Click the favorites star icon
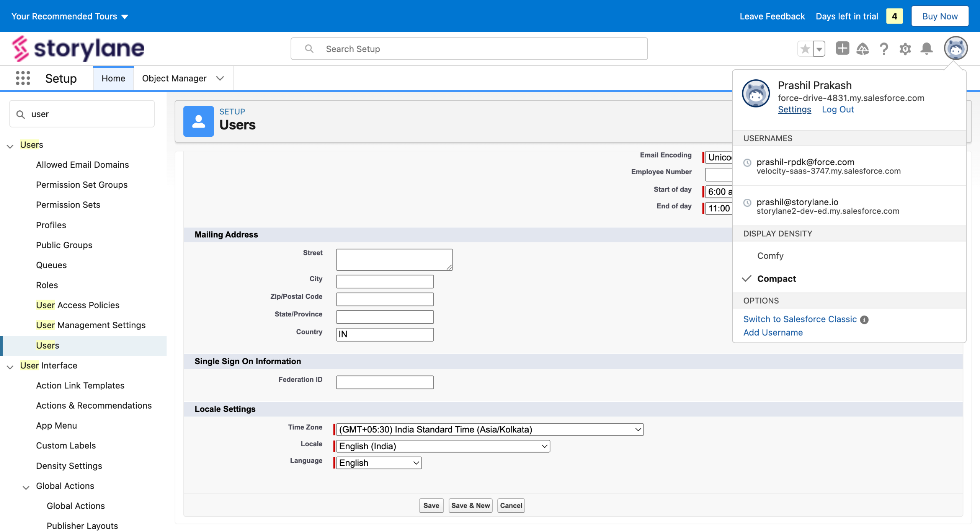Image resolution: width=980 pixels, height=532 pixels. pos(805,49)
